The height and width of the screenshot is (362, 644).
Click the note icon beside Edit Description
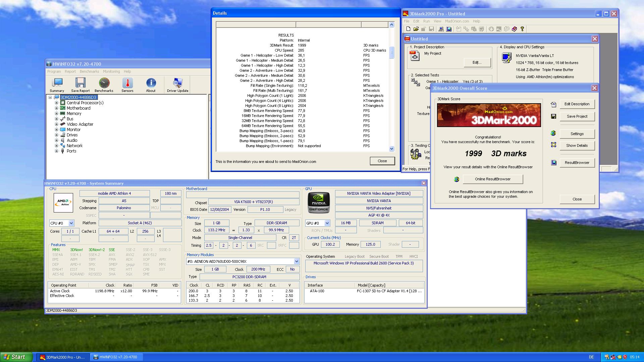pos(553,105)
